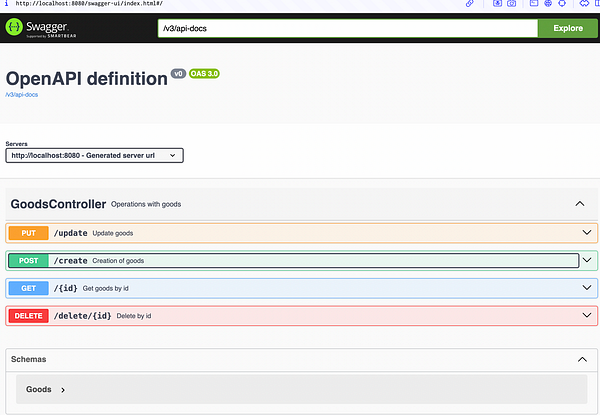This screenshot has height=415, width=600.
Task: Click the globe icon in browser toolbar
Action: pos(549,4)
